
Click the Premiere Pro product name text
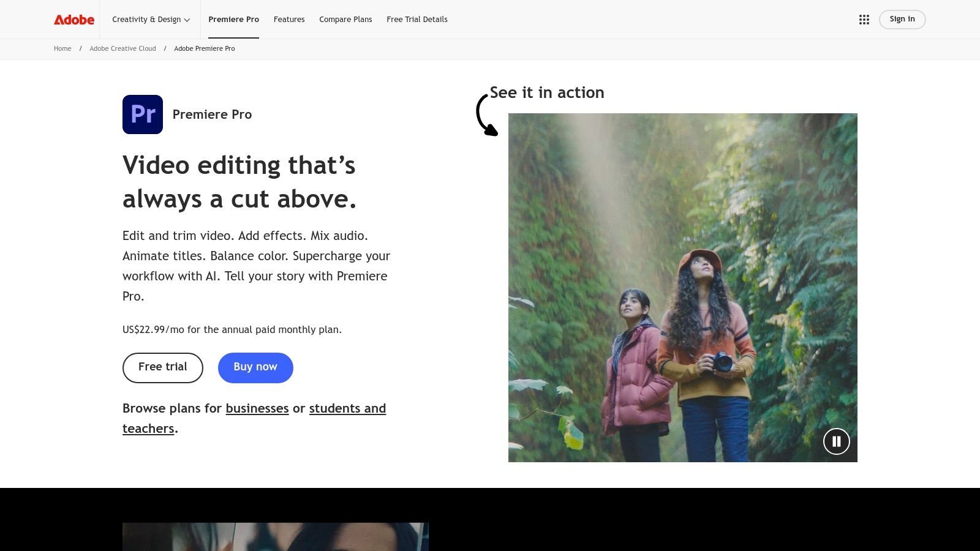pos(212,114)
